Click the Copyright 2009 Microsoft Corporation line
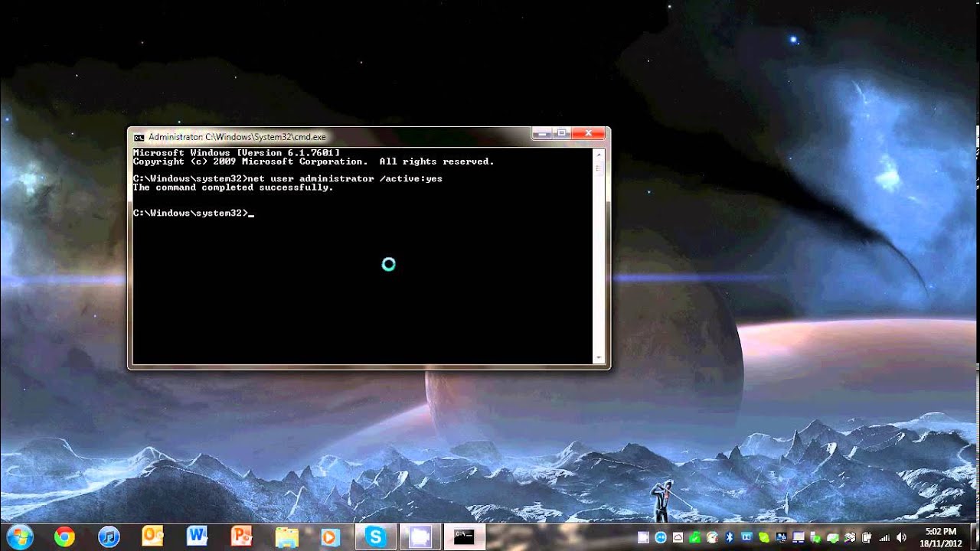The height and width of the screenshot is (551, 980). [x=314, y=161]
